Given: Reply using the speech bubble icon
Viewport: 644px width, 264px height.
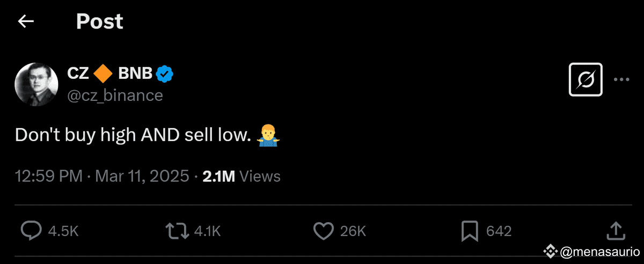Looking at the screenshot, I should pos(31,231).
